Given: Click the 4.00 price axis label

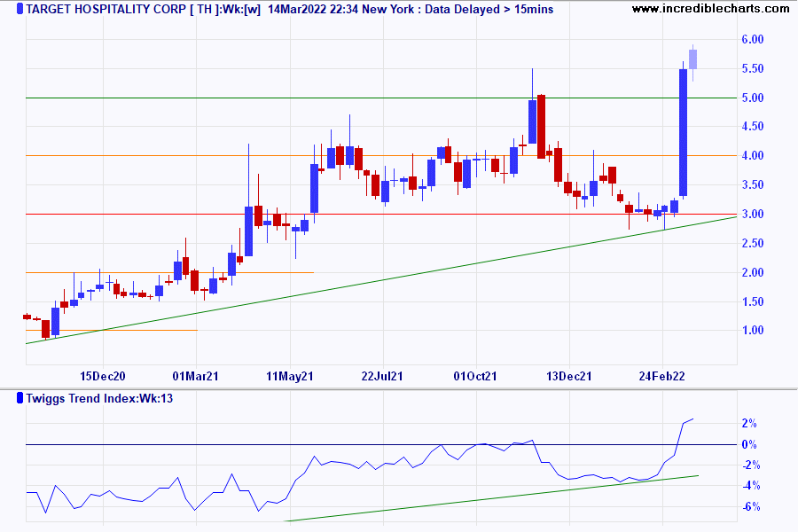Looking at the screenshot, I should [x=753, y=156].
